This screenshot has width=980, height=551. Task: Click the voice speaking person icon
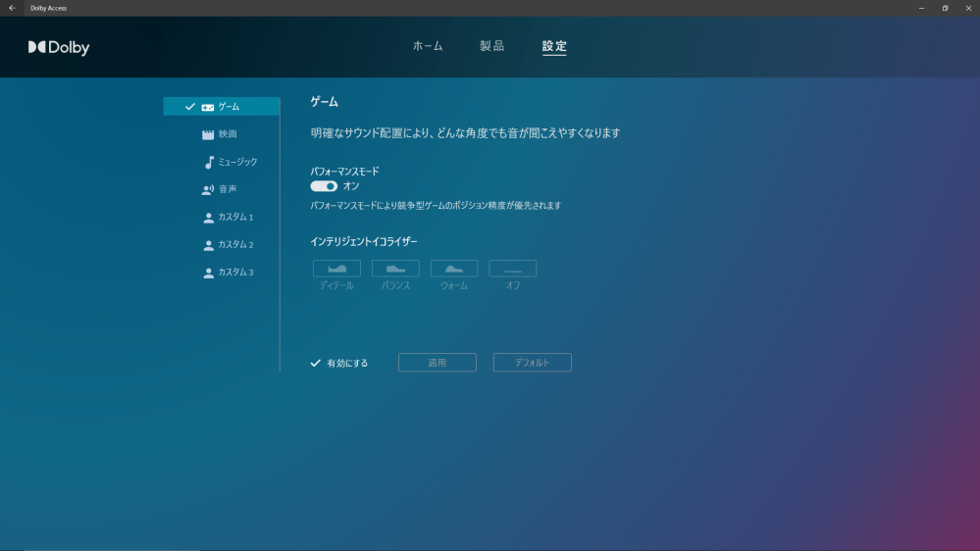[x=208, y=190]
